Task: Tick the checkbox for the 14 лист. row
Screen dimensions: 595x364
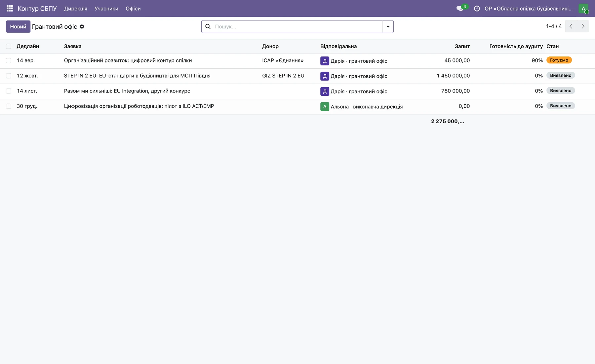Action: [x=9, y=91]
